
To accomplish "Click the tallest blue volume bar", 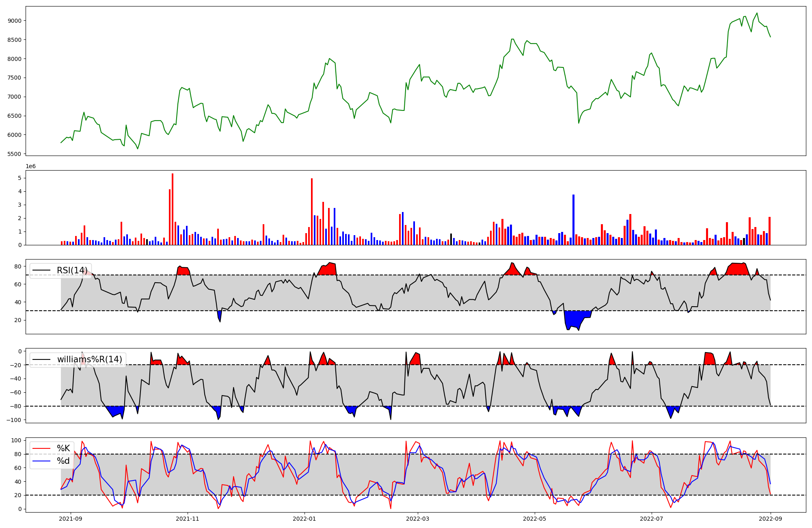I will pyautogui.click(x=573, y=219).
